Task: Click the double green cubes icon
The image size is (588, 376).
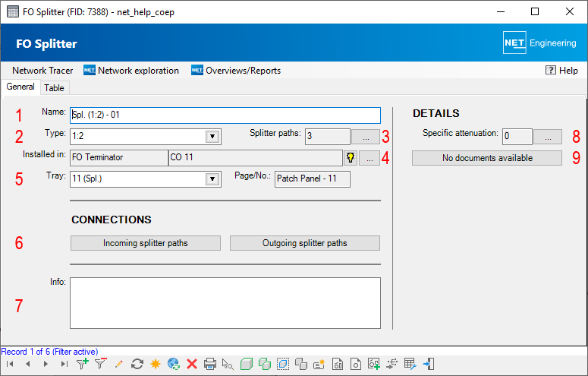Action: (265, 364)
